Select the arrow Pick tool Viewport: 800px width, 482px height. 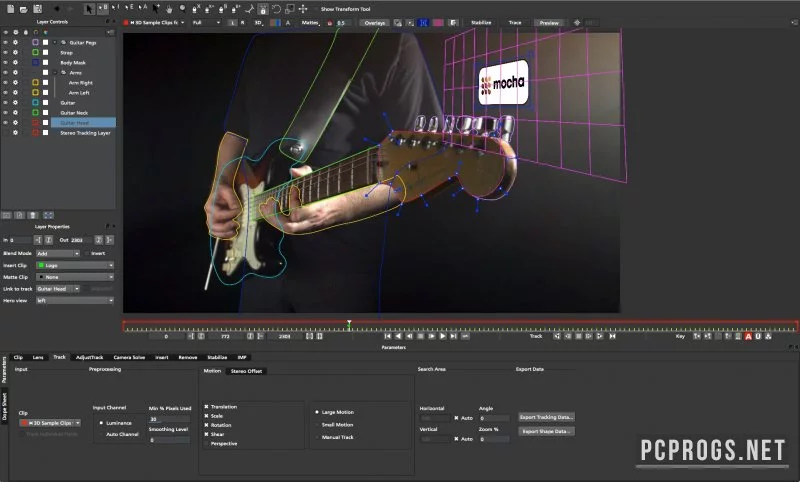89,9
